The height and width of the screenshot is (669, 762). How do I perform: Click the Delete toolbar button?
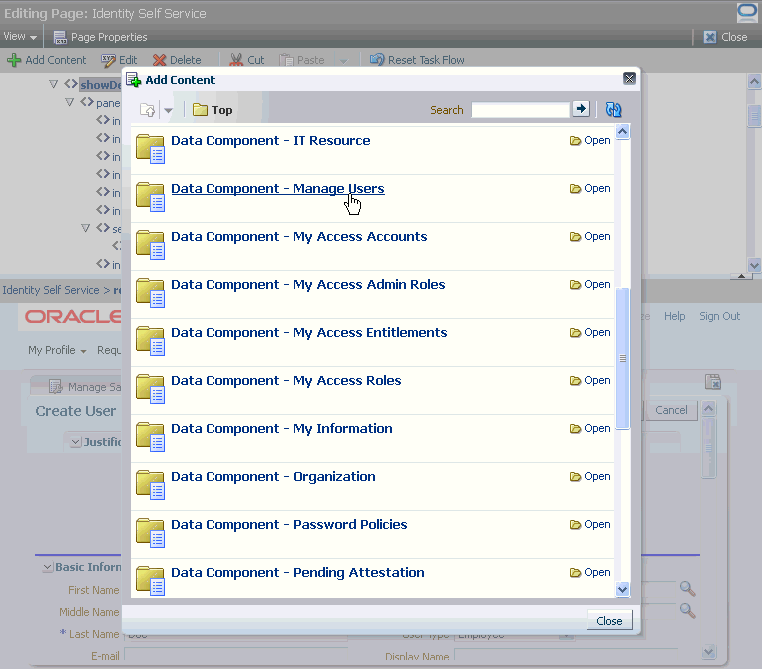click(x=177, y=60)
